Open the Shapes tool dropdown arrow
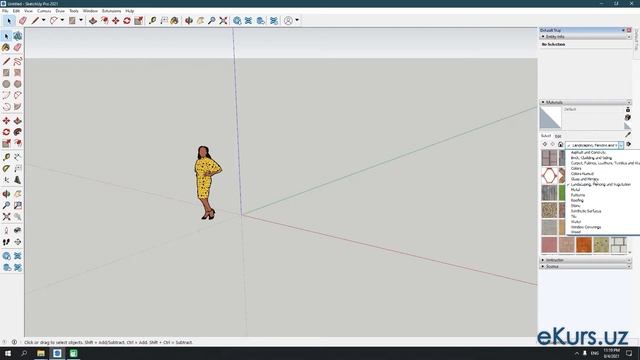 pyautogui.click(x=81, y=20)
